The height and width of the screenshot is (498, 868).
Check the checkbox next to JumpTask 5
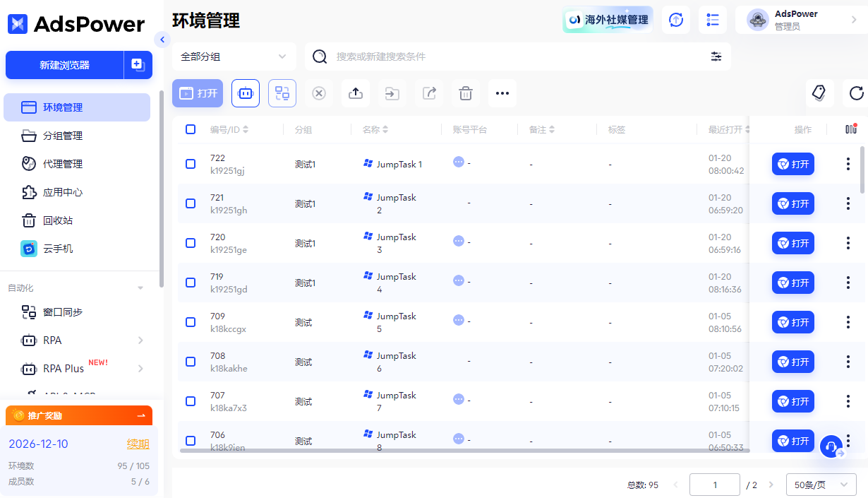click(190, 321)
